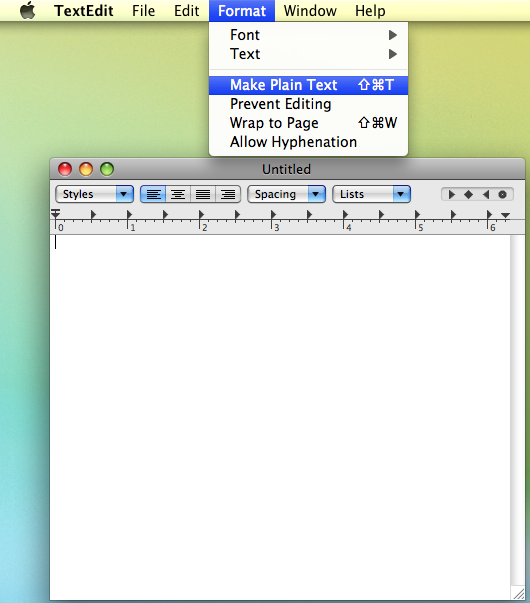Pick the left tab stop marker icon
530x603 pixels.
coord(452,195)
